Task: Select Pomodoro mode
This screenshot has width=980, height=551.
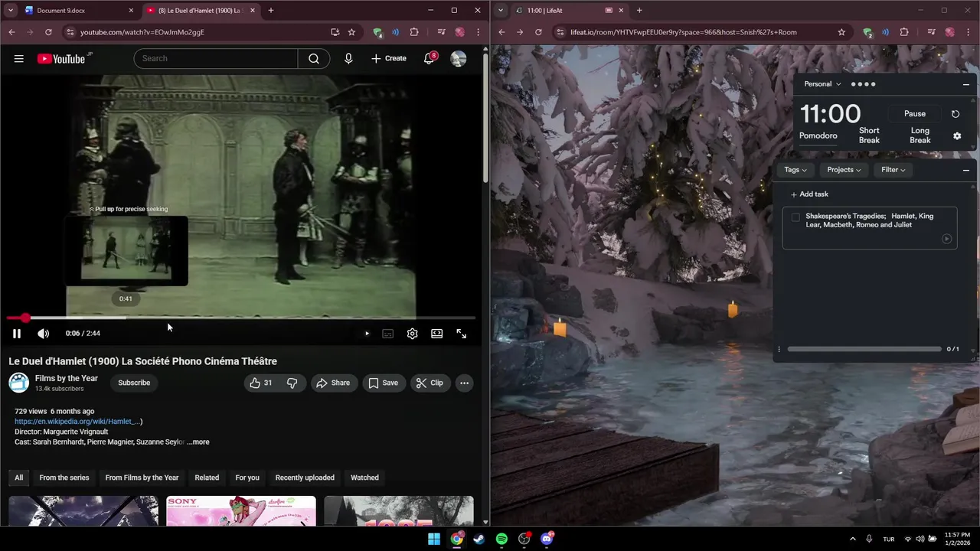Action: tap(818, 135)
